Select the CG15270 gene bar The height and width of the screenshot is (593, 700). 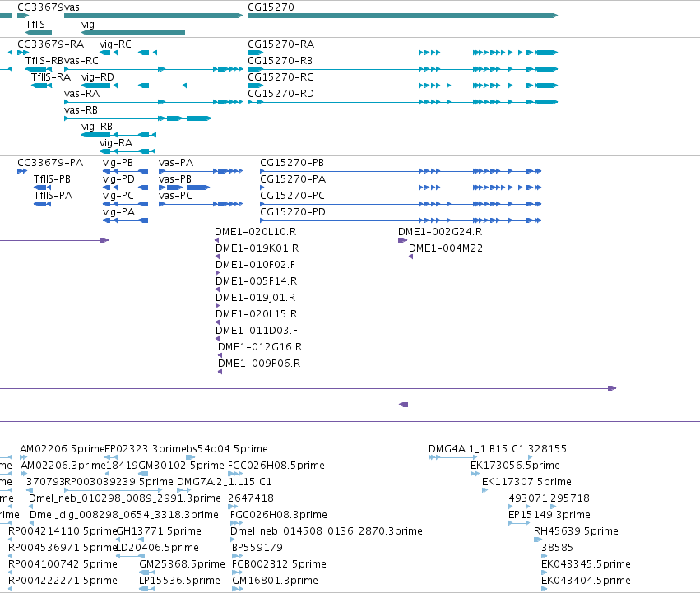point(403,16)
